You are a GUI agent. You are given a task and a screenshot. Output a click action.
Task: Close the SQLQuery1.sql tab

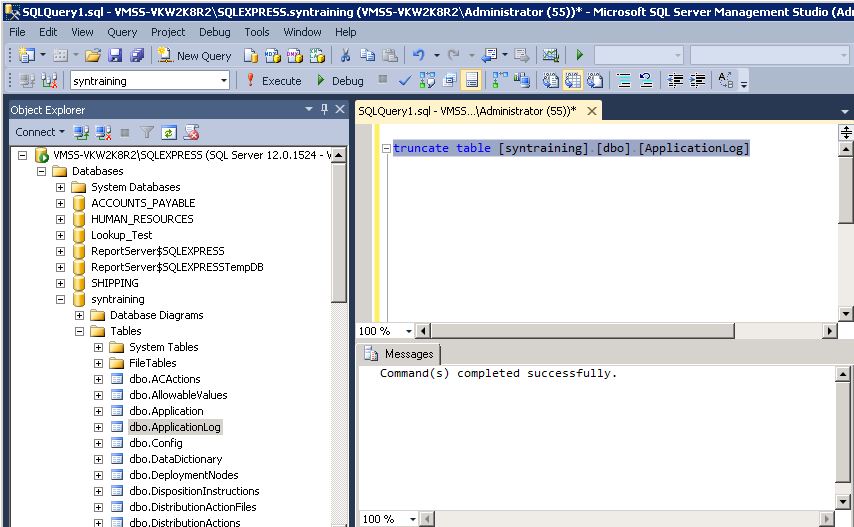click(x=592, y=111)
